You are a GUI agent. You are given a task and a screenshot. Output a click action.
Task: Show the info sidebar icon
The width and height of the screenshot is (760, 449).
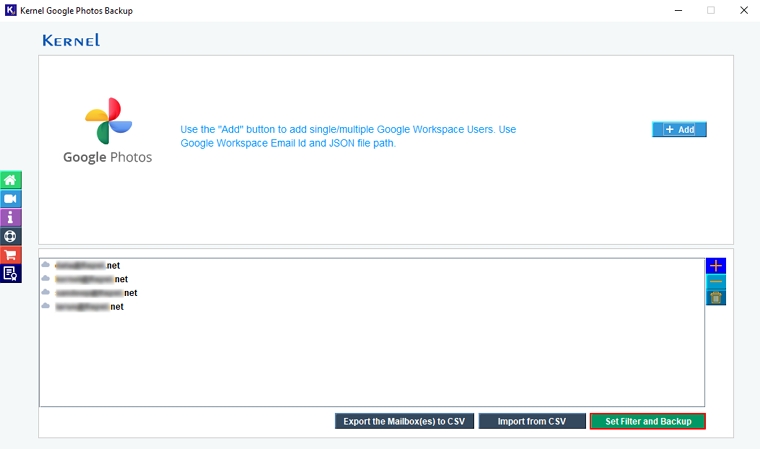(11, 218)
